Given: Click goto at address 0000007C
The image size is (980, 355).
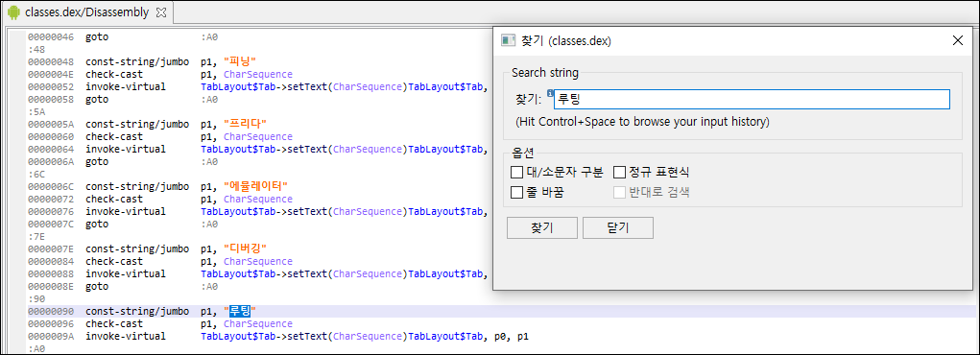Looking at the screenshot, I should 97,224.
